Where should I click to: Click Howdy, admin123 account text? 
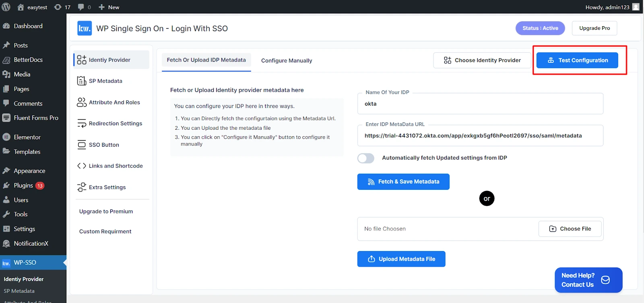coord(607,7)
